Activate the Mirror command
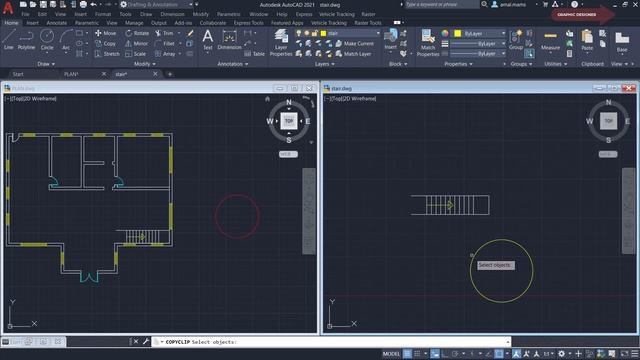Image resolution: width=640 pixels, height=360 pixels. coord(137,43)
